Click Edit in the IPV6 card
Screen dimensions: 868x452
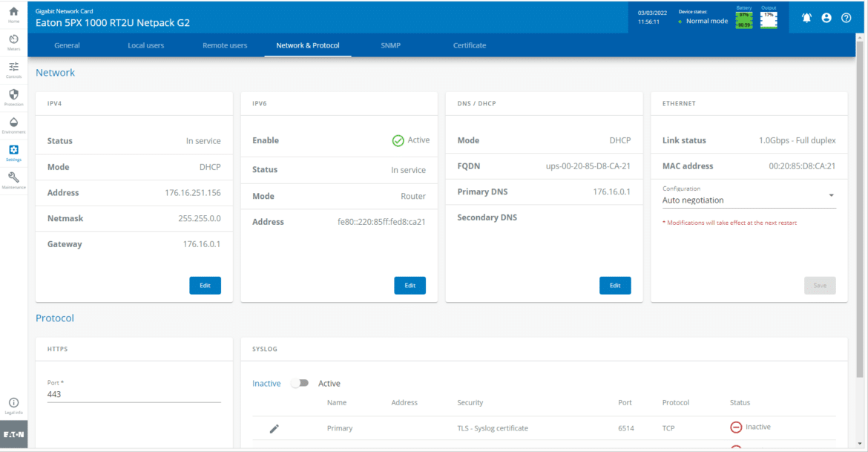tap(410, 285)
